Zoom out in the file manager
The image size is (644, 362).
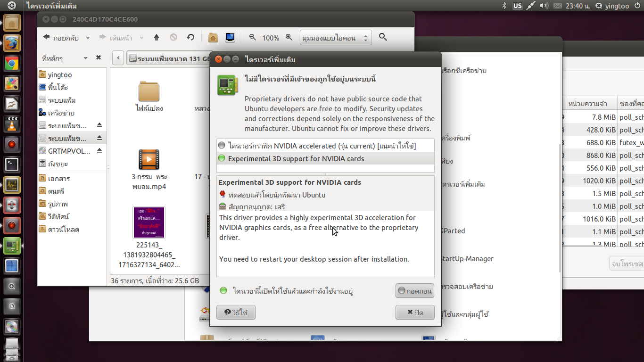click(253, 37)
